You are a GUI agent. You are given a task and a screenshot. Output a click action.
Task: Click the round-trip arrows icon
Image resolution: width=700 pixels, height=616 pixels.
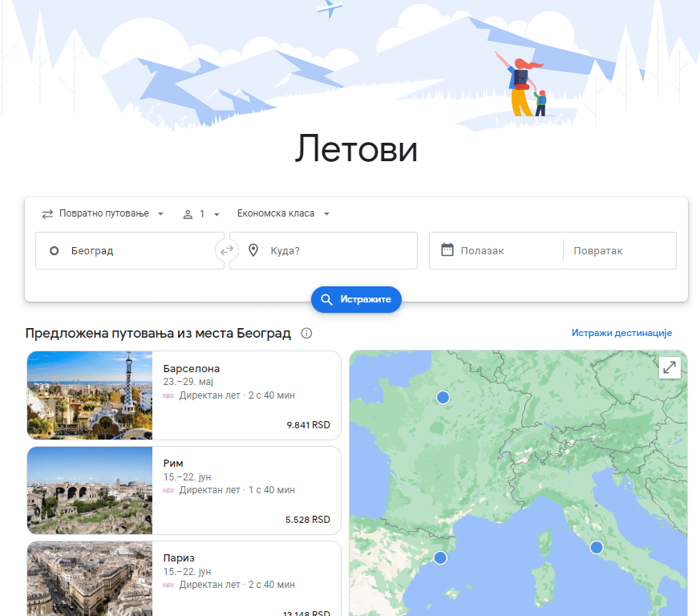[47, 214]
